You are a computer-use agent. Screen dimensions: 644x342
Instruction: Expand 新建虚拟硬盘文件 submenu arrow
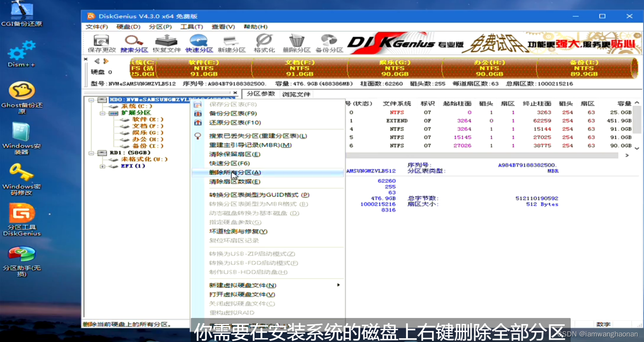pyautogui.click(x=338, y=285)
